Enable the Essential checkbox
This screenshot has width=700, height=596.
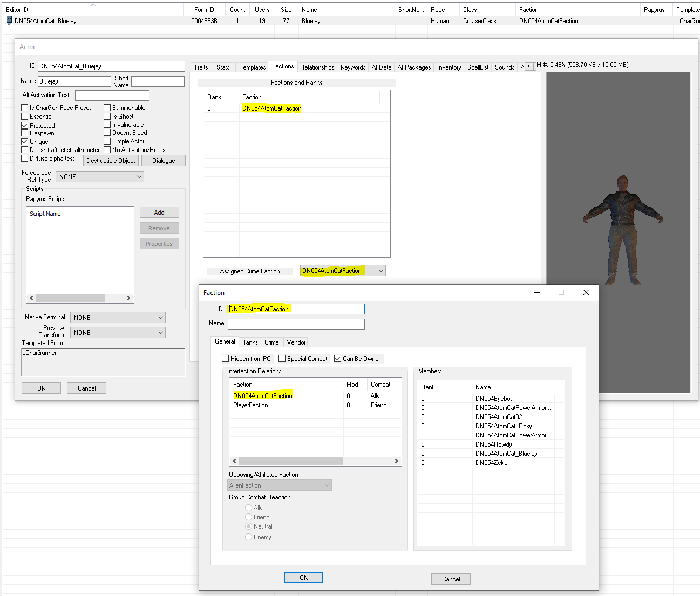[25, 116]
